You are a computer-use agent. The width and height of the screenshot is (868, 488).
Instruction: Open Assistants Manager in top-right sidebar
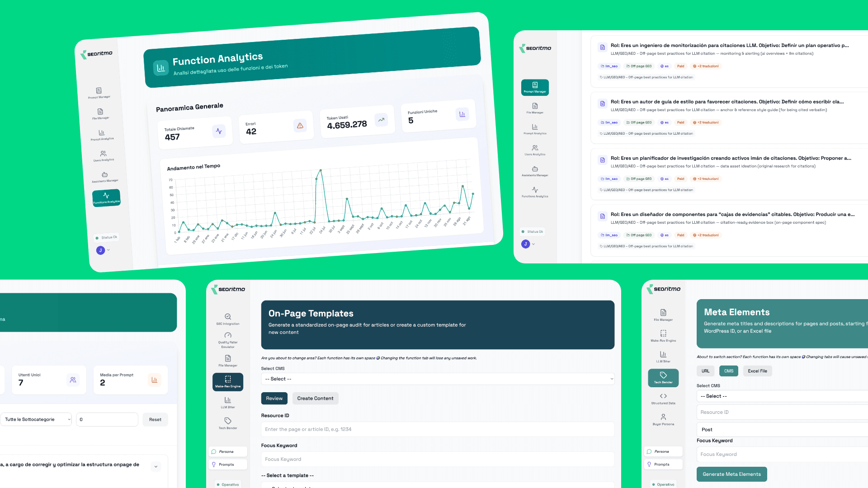(535, 171)
